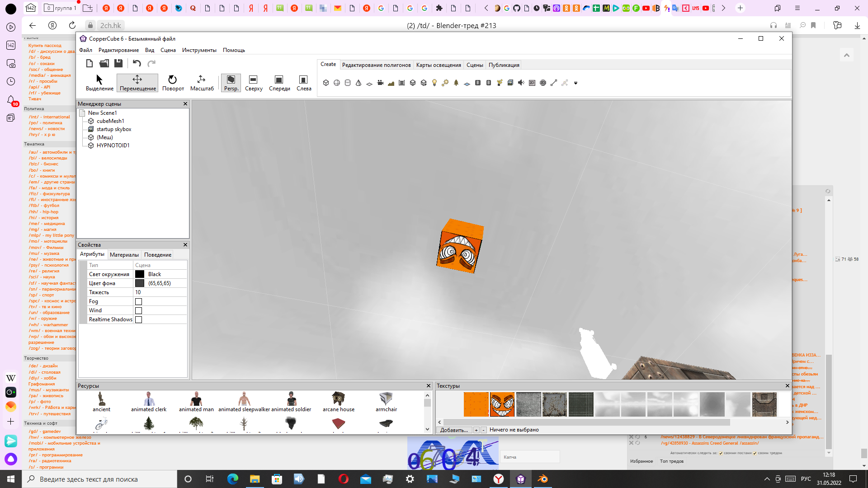
Task: Insert a sound node using the speaker icon
Action: (521, 83)
